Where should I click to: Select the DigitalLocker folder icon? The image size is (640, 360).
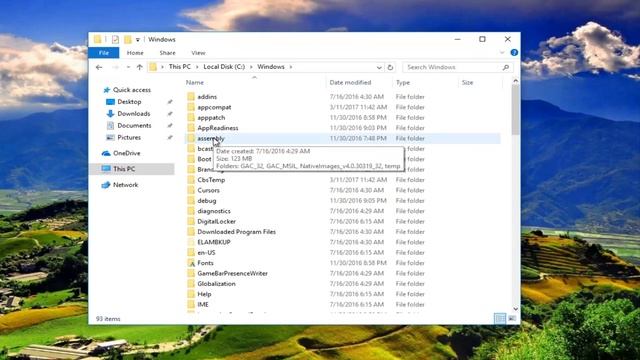pos(191,221)
